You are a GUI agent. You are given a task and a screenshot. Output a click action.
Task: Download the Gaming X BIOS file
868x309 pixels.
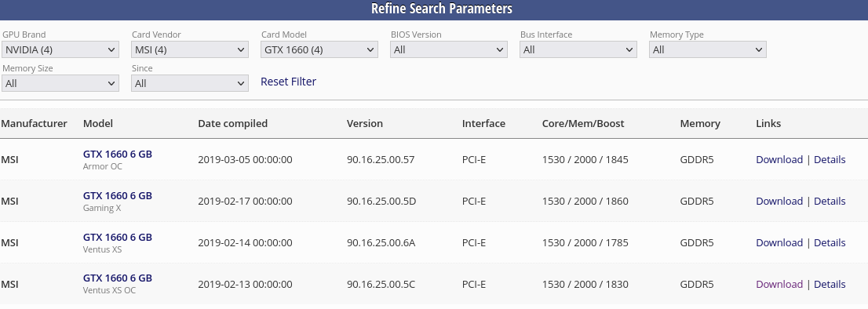click(779, 202)
